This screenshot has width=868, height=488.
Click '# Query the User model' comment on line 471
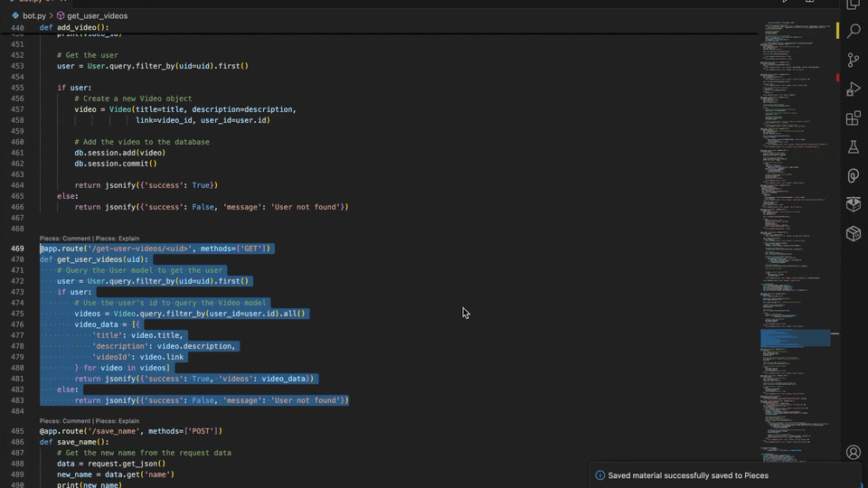pos(139,270)
